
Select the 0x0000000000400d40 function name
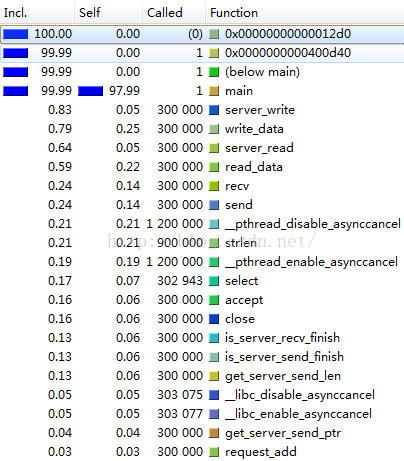[x=288, y=53]
